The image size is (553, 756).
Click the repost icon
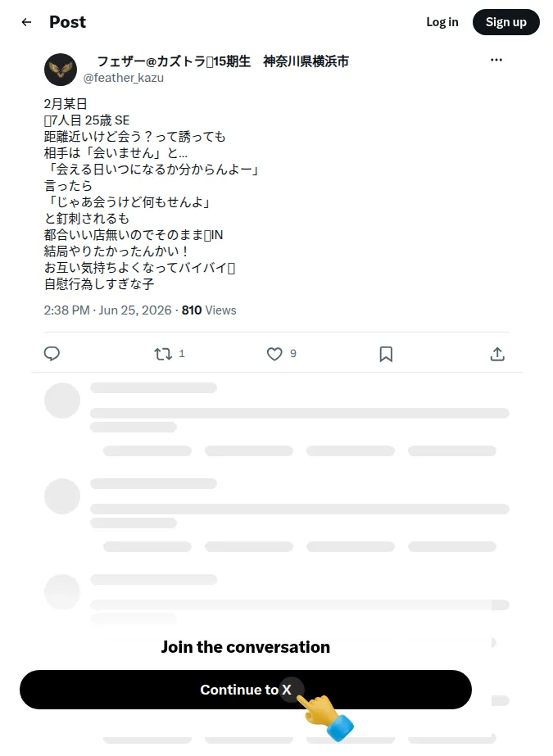(x=163, y=355)
